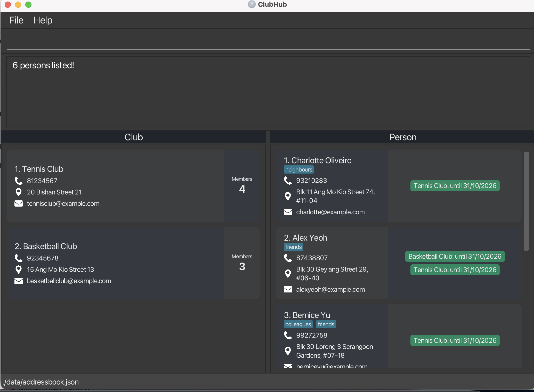Screen dimensions: 534x392
Task: Click the Club column header
Action: [133, 137]
